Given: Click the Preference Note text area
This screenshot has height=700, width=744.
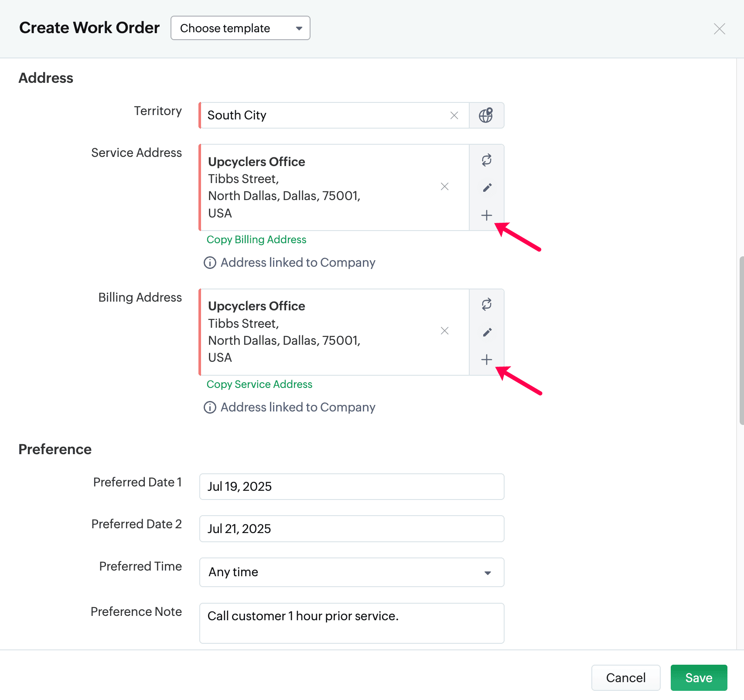Looking at the screenshot, I should tap(352, 623).
